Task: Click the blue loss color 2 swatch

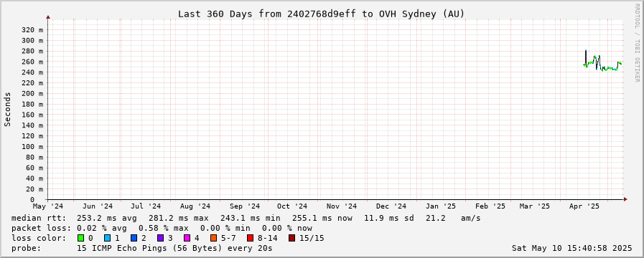Action: click(x=134, y=238)
